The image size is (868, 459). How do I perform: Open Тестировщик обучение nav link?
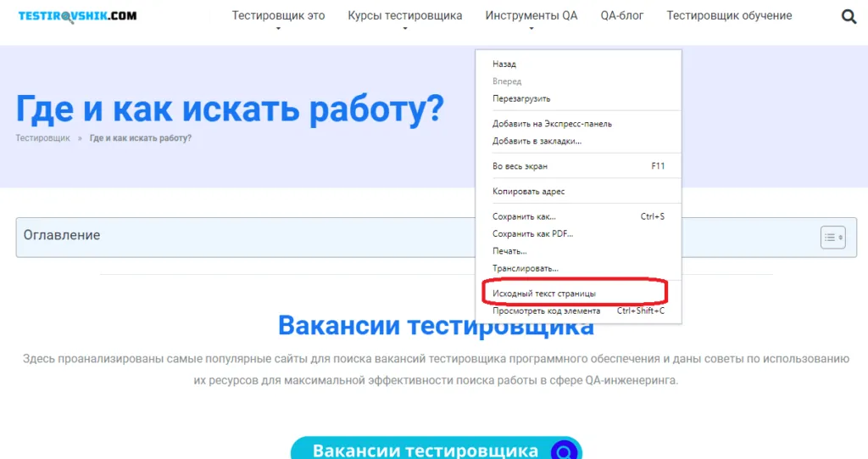click(x=729, y=15)
